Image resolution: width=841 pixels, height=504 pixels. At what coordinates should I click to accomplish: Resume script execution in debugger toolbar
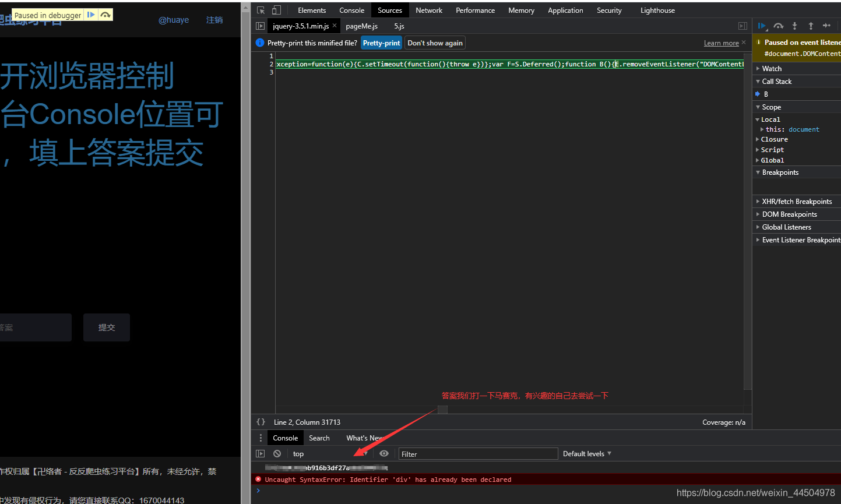click(762, 26)
